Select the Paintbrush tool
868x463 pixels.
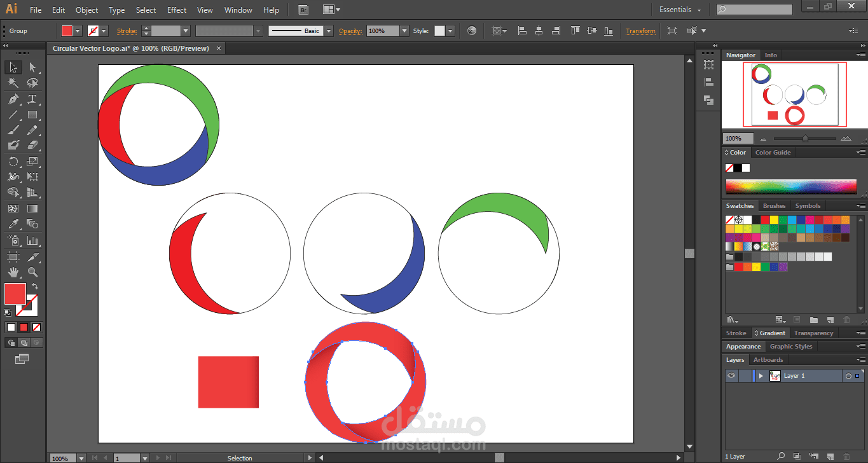coord(13,130)
